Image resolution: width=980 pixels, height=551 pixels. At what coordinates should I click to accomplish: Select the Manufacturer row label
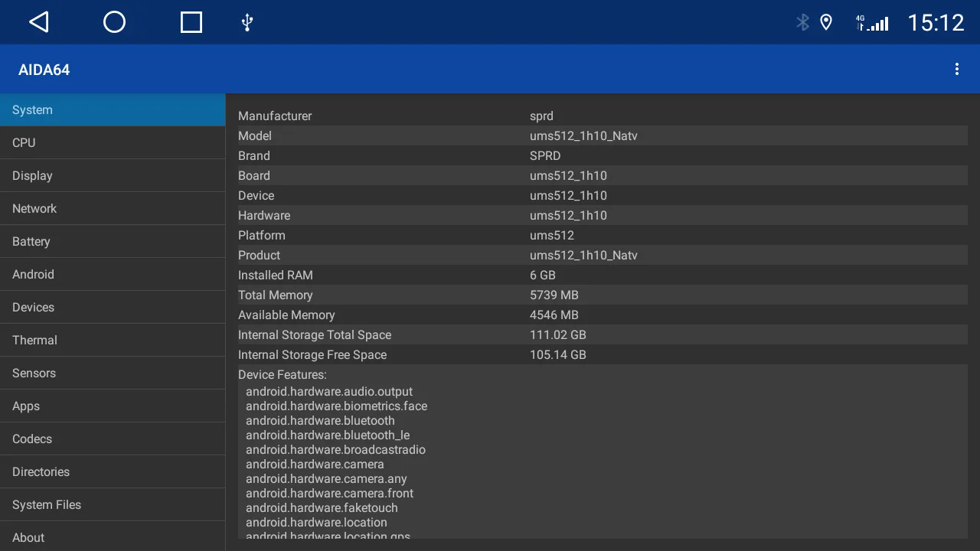[275, 116]
